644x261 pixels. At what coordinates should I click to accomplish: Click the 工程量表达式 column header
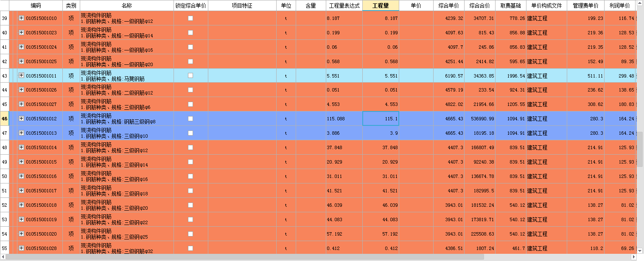pos(344,6)
